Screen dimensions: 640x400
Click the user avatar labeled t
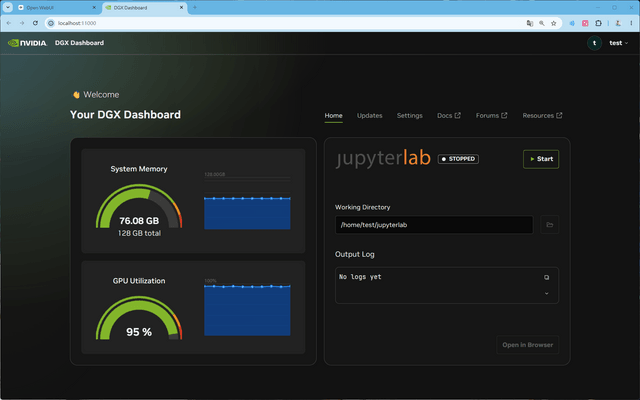594,43
